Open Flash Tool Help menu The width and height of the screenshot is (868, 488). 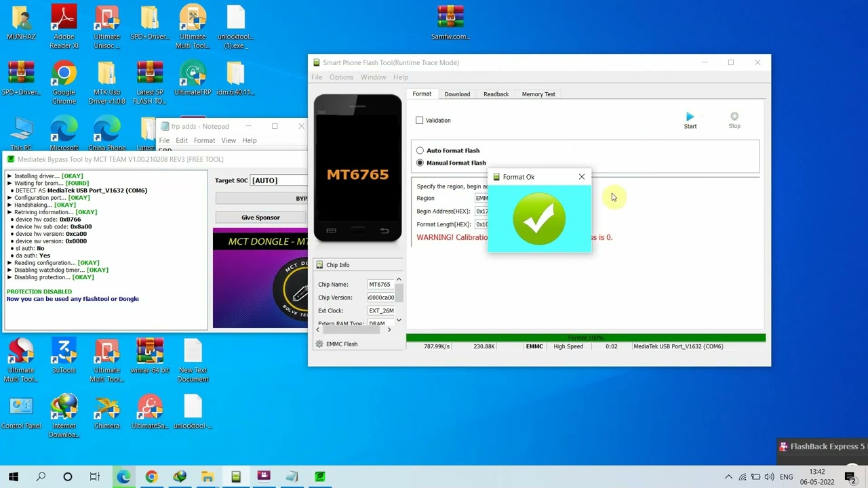click(401, 77)
